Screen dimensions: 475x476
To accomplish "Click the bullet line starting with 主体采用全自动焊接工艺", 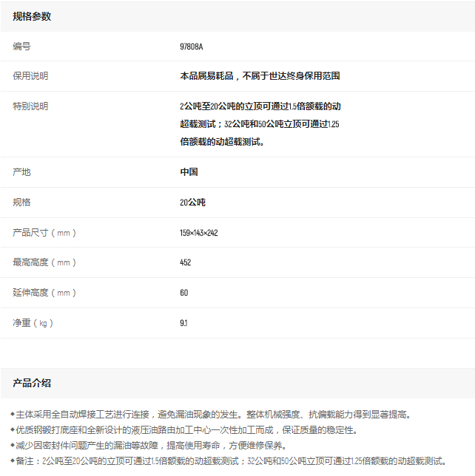I will point(215,415).
